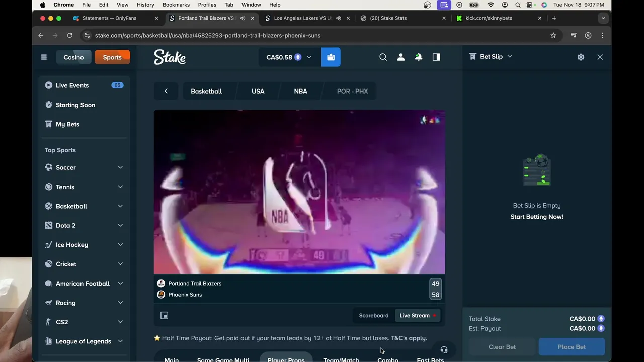Viewport: 644px width, 362px height.
Task: Open the CA$0.58 balance dropdown
Action: (289, 57)
